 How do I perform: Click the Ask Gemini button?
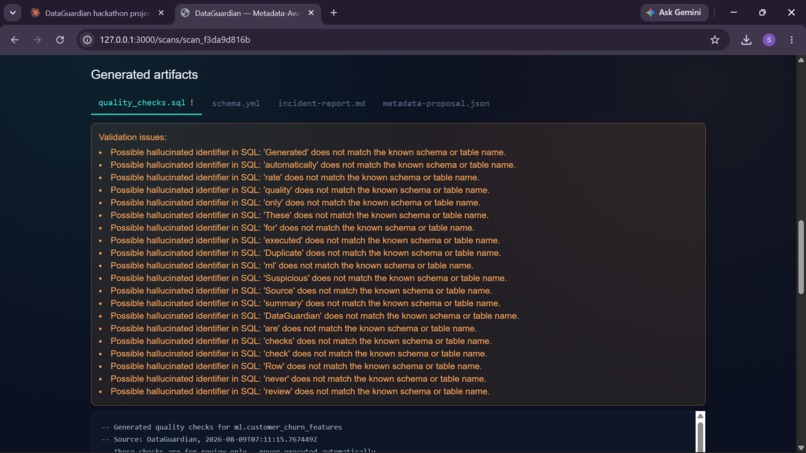coord(674,12)
